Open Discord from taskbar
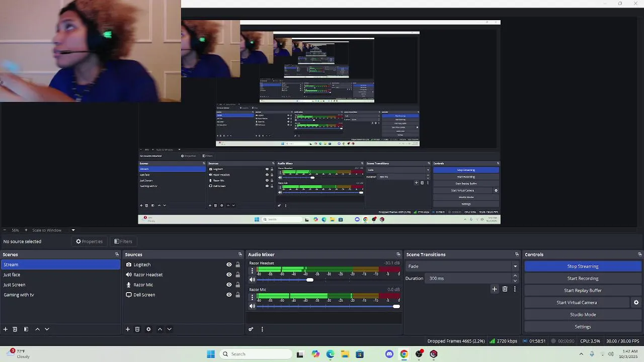Viewport: 644px width, 362px height. [x=389, y=354]
